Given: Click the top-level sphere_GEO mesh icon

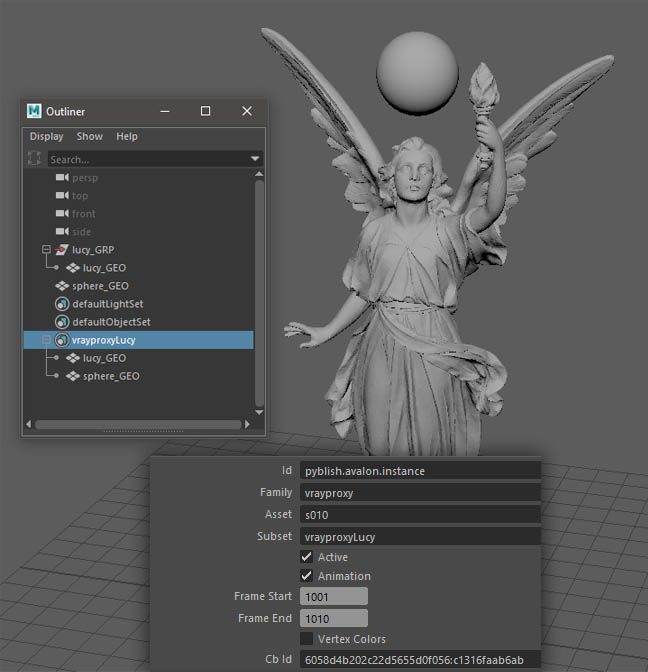Looking at the screenshot, I should (62, 286).
